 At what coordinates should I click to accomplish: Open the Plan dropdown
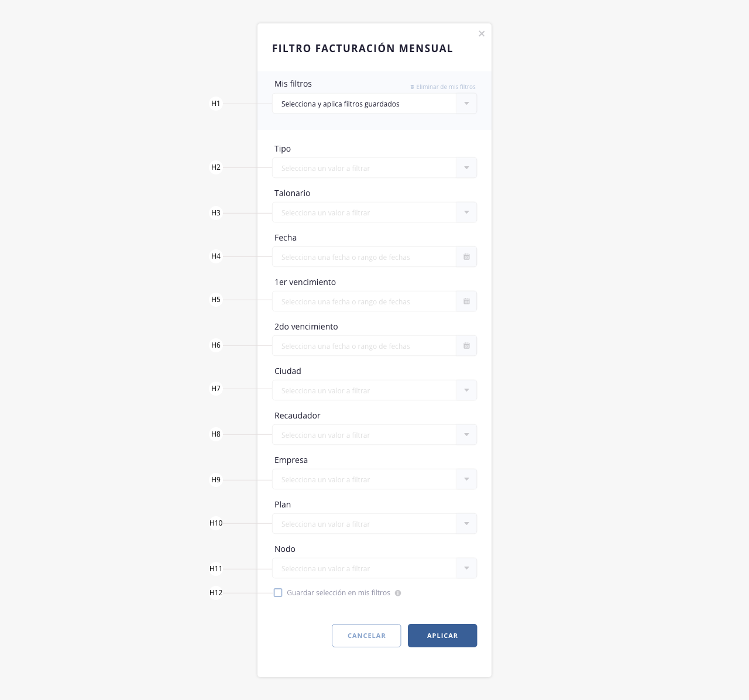coord(374,524)
